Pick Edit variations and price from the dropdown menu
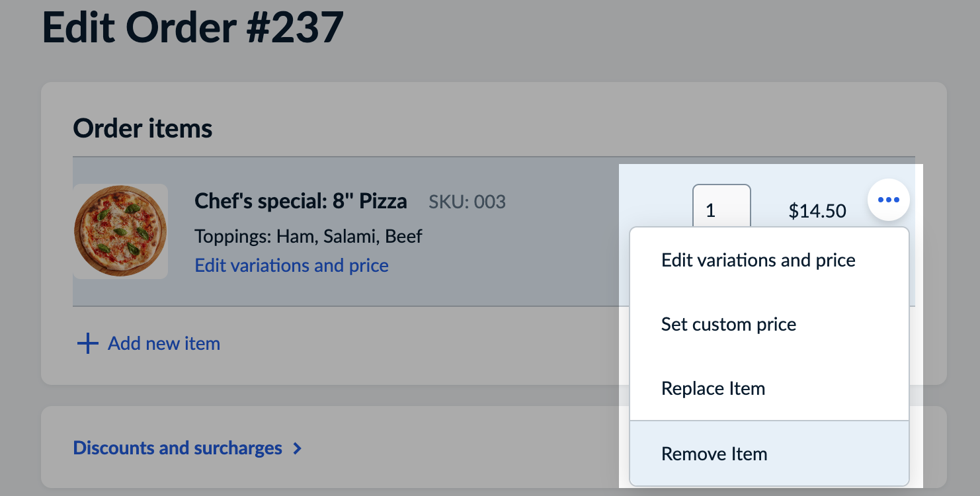The height and width of the screenshot is (496, 980). pyautogui.click(x=758, y=260)
